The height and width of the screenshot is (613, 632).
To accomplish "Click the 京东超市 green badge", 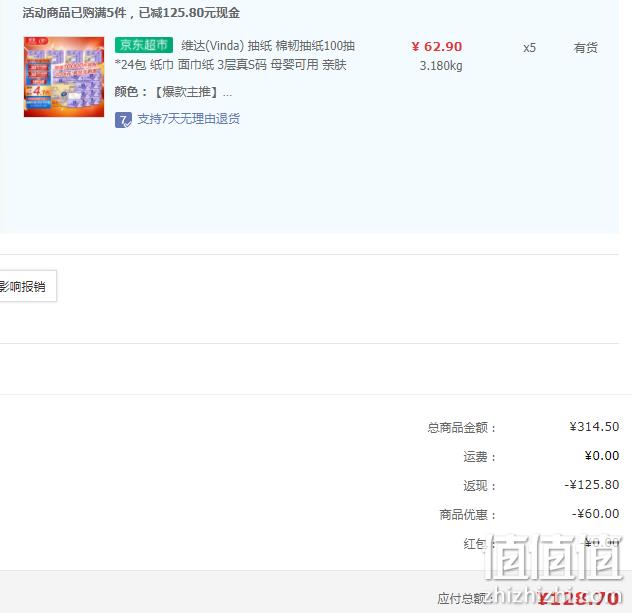I will 144,45.
